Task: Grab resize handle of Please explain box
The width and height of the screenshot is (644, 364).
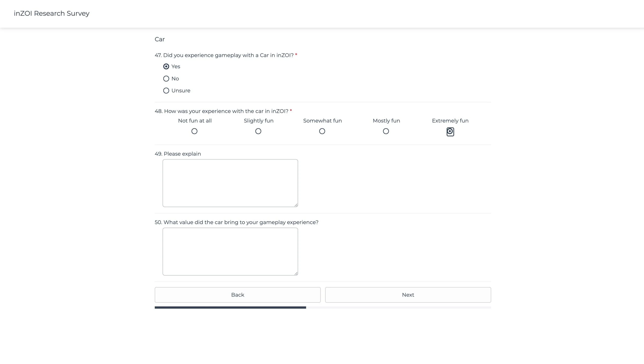Action: [296, 205]
